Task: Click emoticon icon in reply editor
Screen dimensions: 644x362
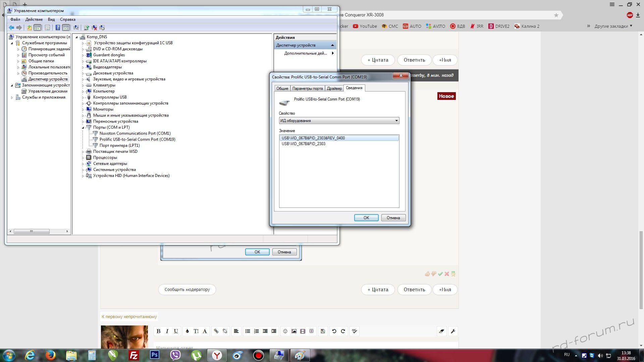Action: click(x=285, y=331)
